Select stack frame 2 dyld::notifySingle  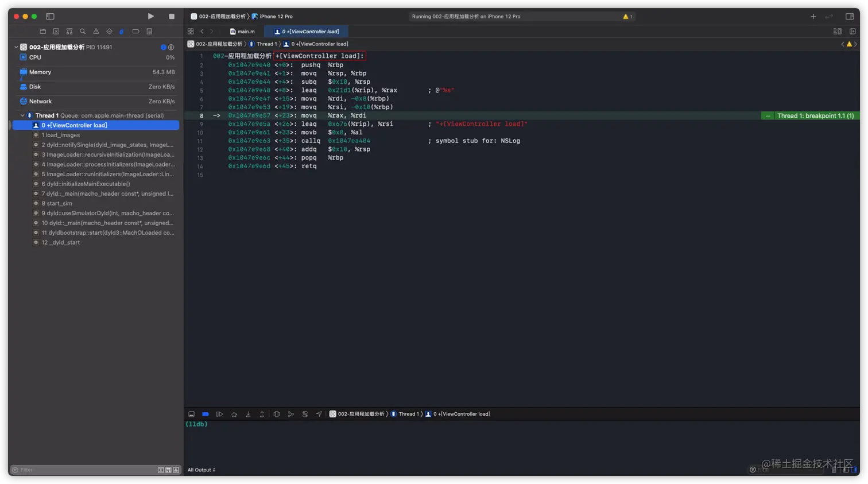coord(96,145)
